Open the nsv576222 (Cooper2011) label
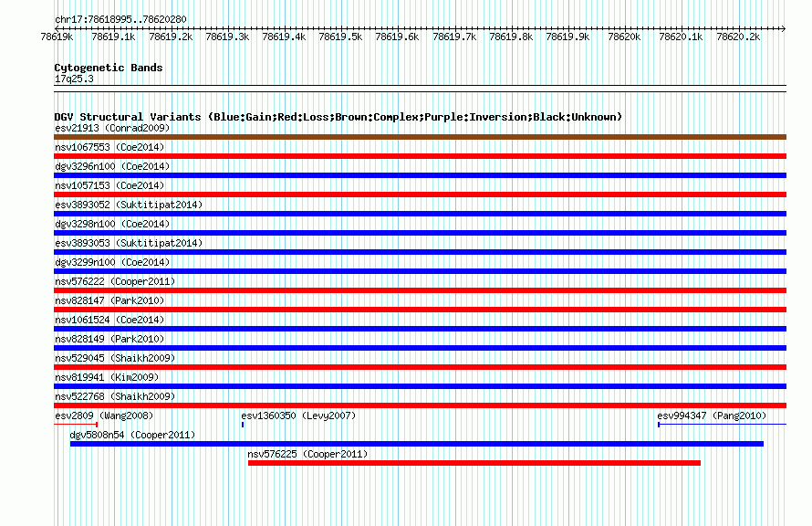The image size is (812, 526). coord(115,281)
